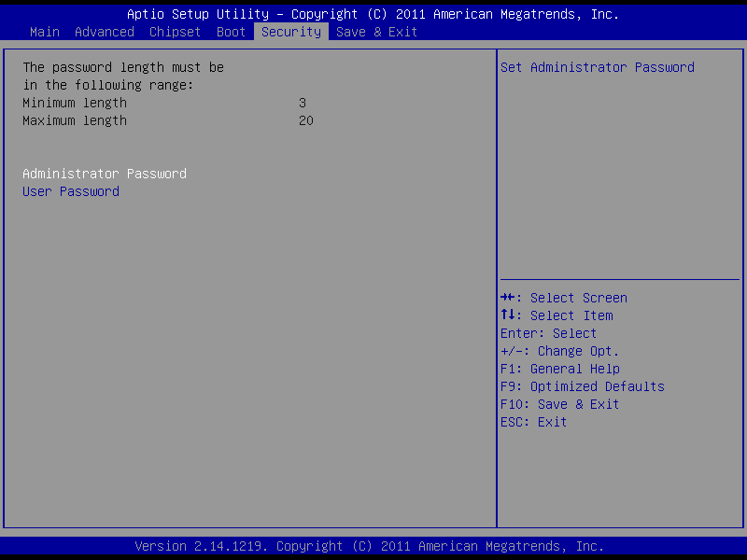
Task: Click the up-down arrows Select Item icon
Action: [510, 315]
